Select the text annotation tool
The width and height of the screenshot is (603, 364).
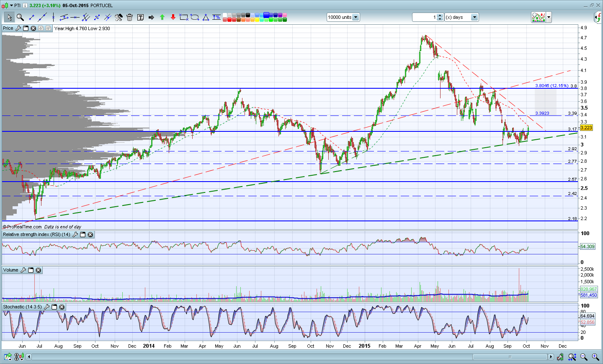point(140,17)
